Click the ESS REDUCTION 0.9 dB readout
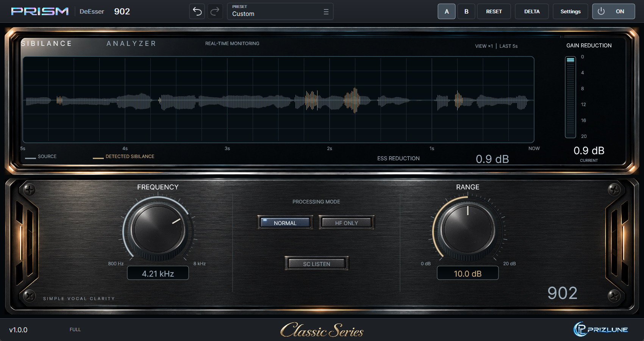 point(443,159)
